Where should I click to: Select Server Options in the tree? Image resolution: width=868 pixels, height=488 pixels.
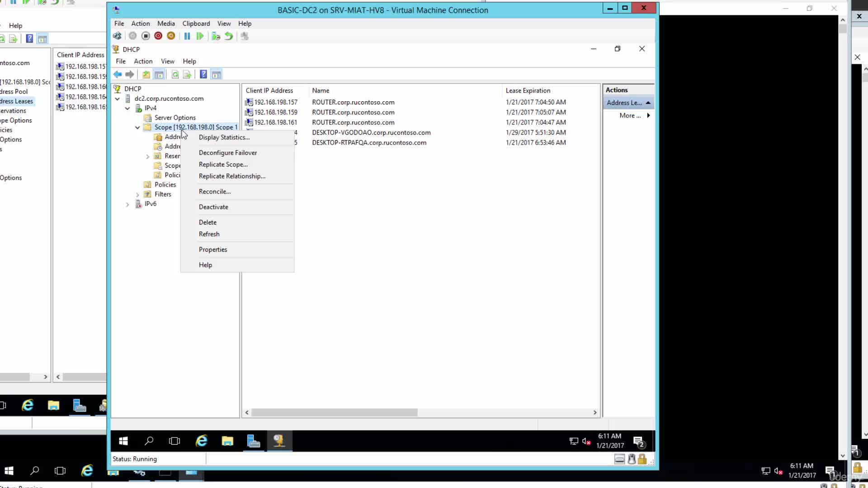click(175, 117)
